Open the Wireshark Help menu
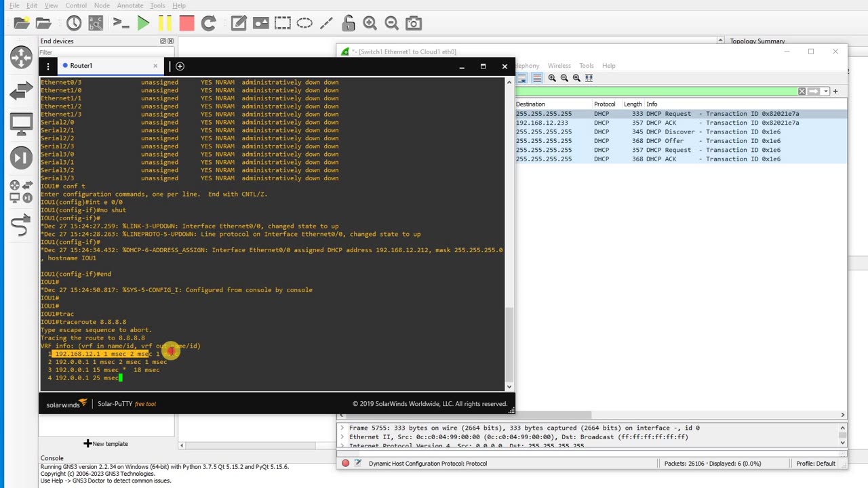868x488 pixels. coord(609,66)
